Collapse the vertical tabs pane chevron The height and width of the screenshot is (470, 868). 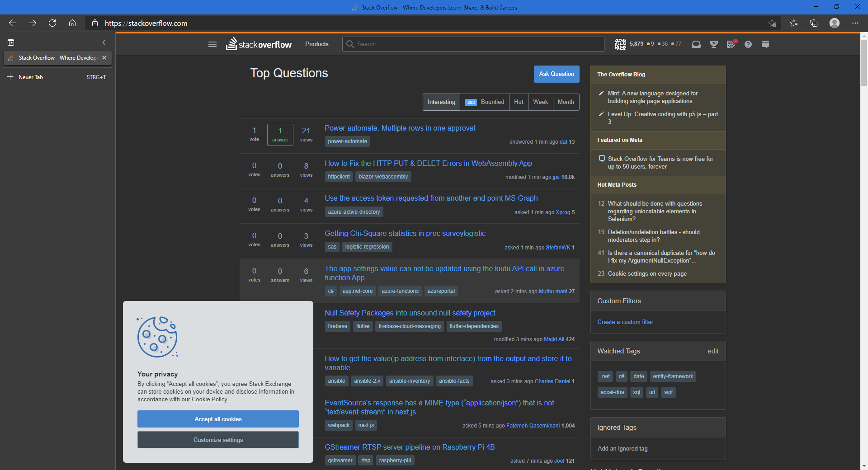pyautogui.click(x=104, y=42)
